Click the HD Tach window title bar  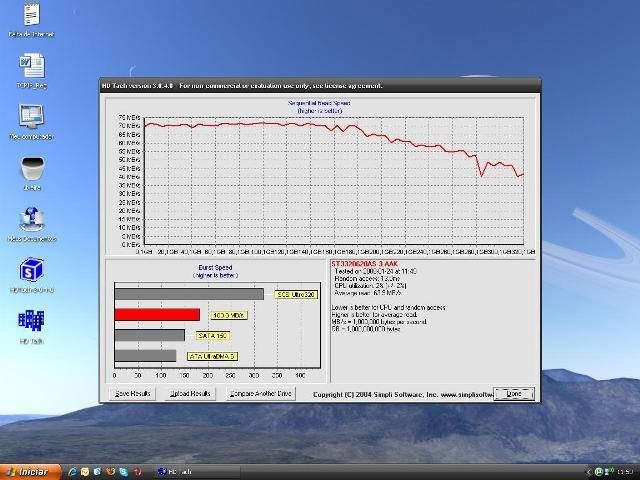320,86
